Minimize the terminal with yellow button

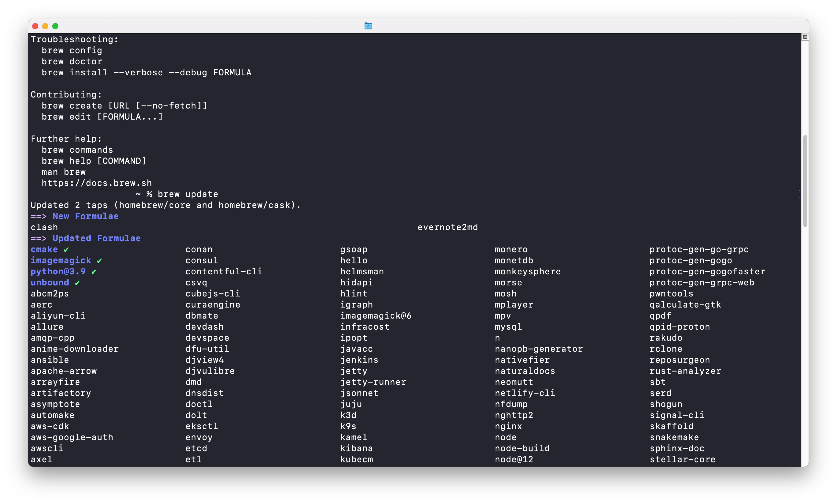point(45,26)
